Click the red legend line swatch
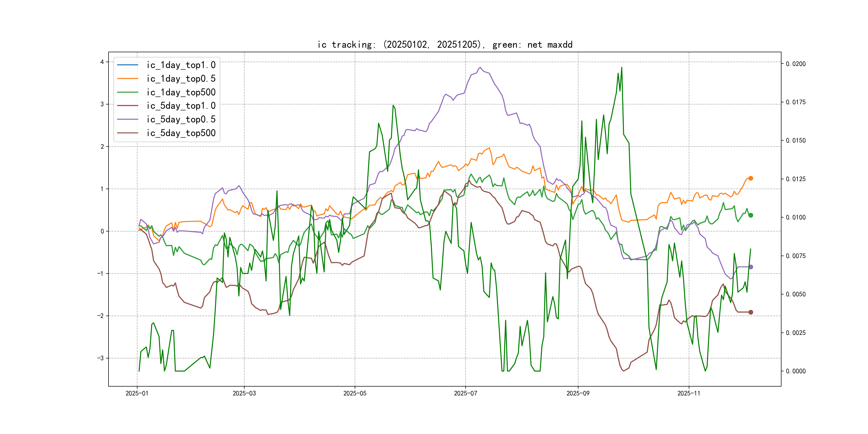This screenshot has height=434, width=868. [x=127, y=106]
